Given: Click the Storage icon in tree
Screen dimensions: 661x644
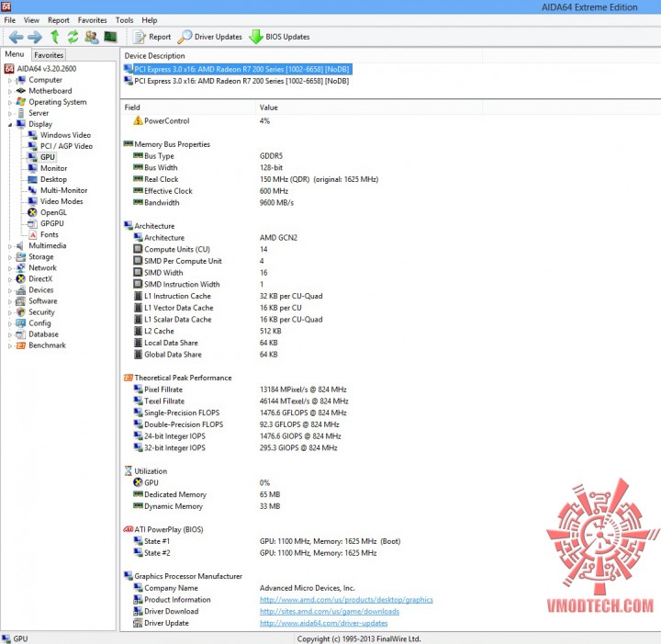Looking at the screenshot, I should [20, 257].
